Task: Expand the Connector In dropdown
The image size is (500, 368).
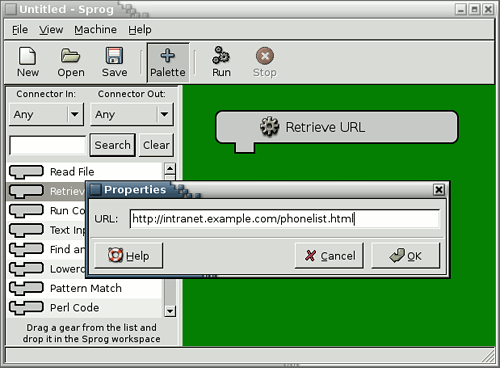Action: click(x=46, y=114)
